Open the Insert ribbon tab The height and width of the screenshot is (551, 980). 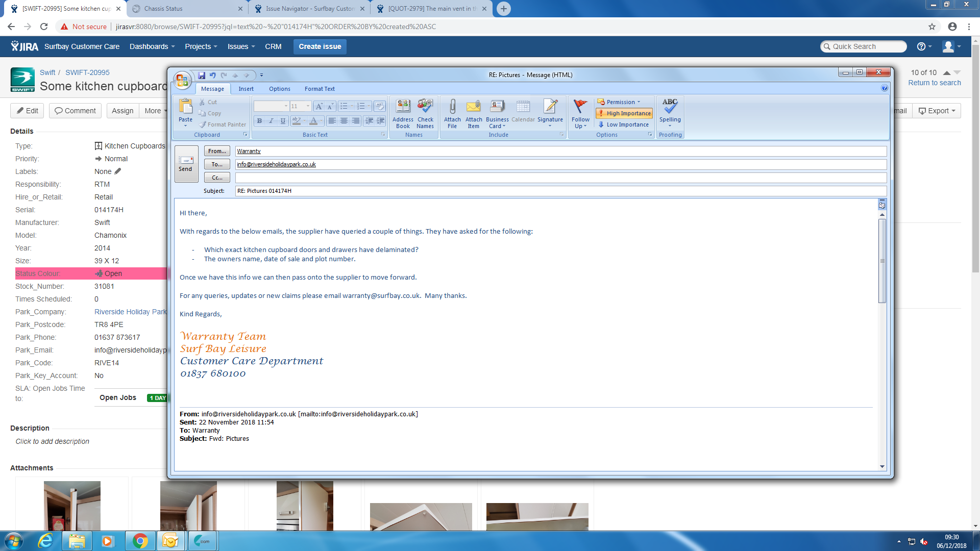[x=246, y=89]
